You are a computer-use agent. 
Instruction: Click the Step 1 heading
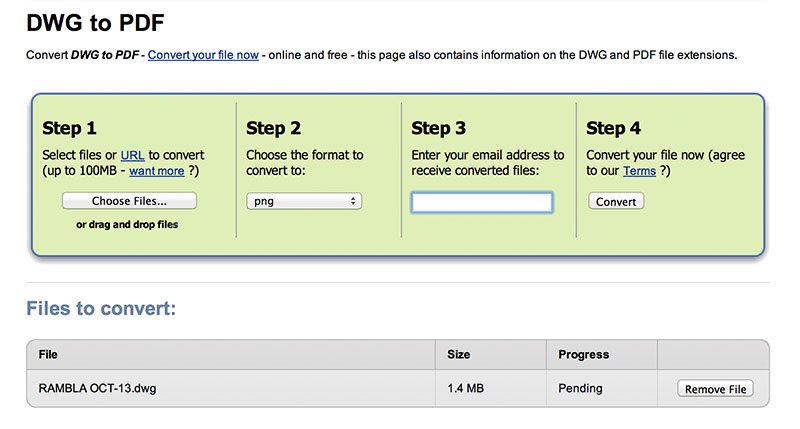coord(69,128)
